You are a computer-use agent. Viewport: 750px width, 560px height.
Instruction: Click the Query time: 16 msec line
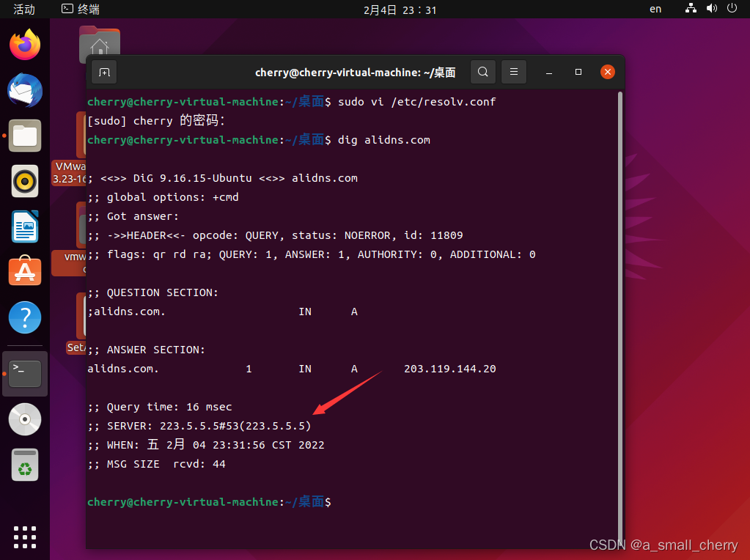tap(160, 407)
